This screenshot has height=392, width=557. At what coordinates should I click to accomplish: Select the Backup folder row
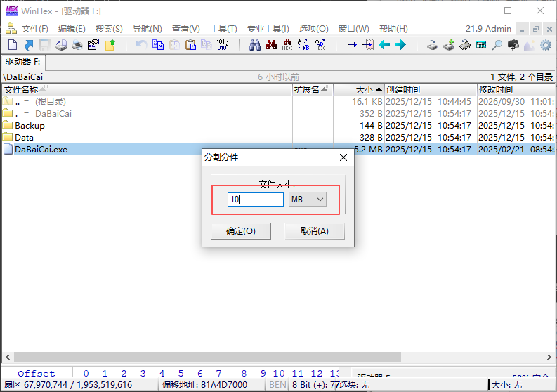point(278,126)
